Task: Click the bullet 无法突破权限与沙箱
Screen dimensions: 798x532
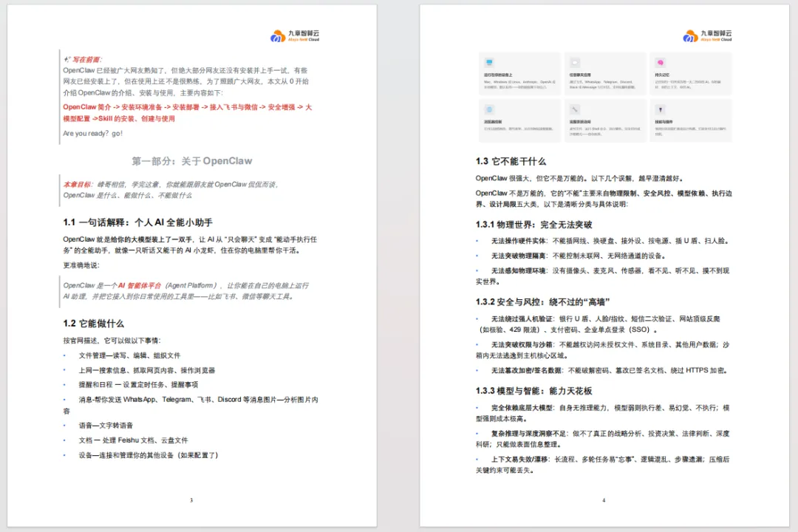Action: tap(603, 349)
